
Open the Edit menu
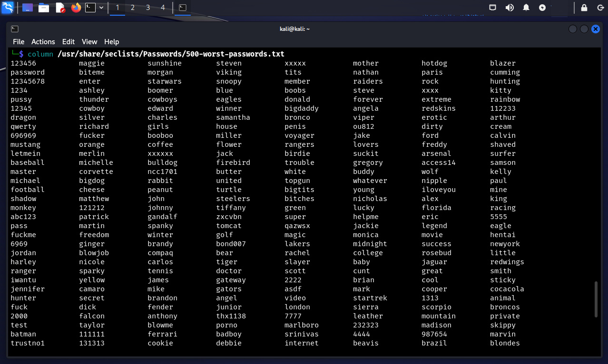point(69,42)
